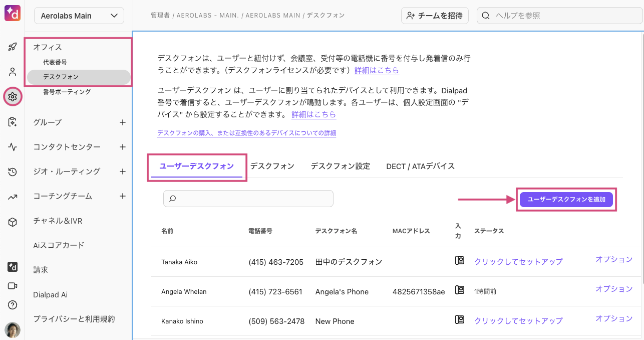The image size is (644, 340).
Task: Click 詳細はこちら link after デバイス setting text
Action: (x=313, y=114)
